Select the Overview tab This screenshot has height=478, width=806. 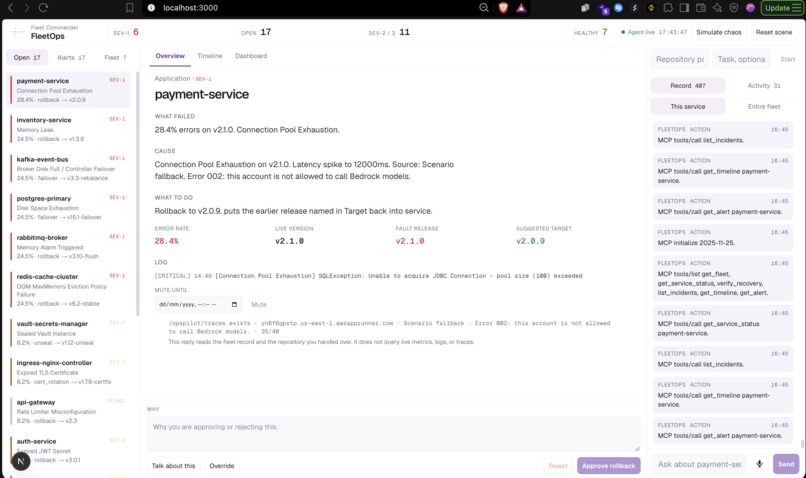[x=170, y=56]
